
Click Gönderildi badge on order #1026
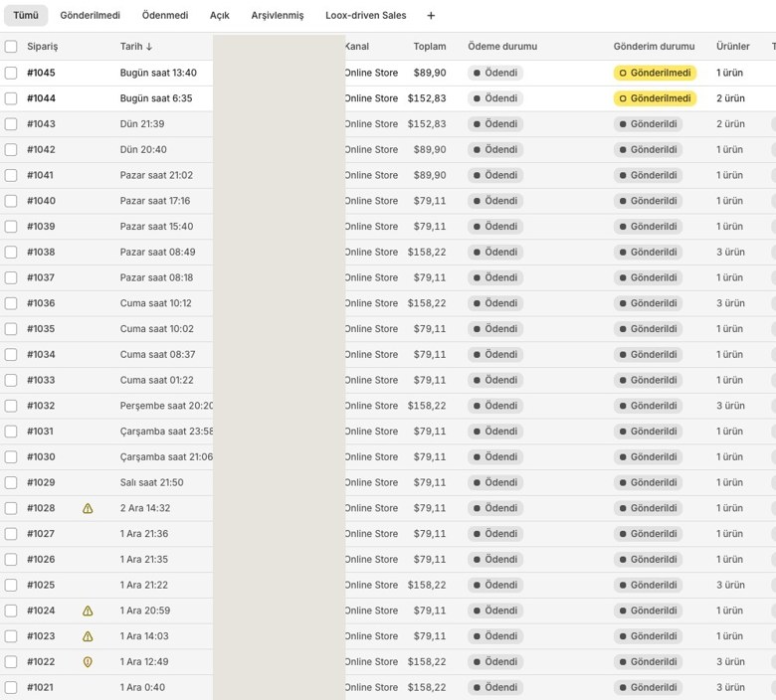pos(648,560)
